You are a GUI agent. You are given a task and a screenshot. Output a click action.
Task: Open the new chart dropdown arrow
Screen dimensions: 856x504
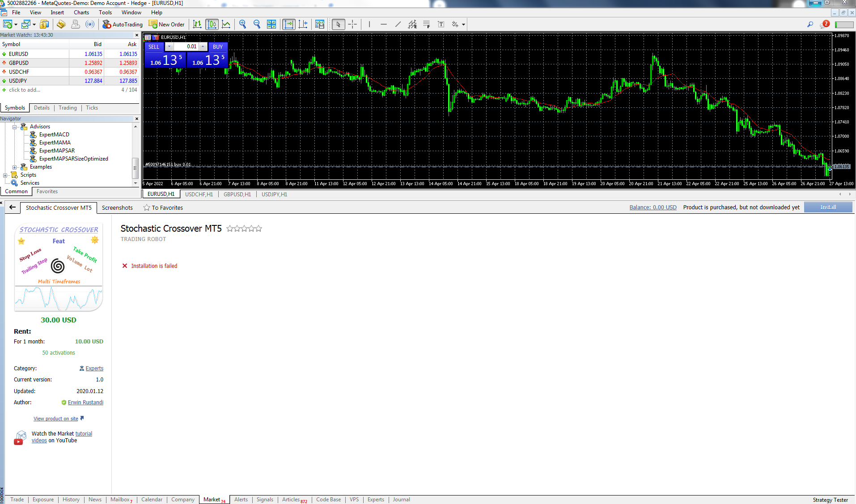(16, 24)
